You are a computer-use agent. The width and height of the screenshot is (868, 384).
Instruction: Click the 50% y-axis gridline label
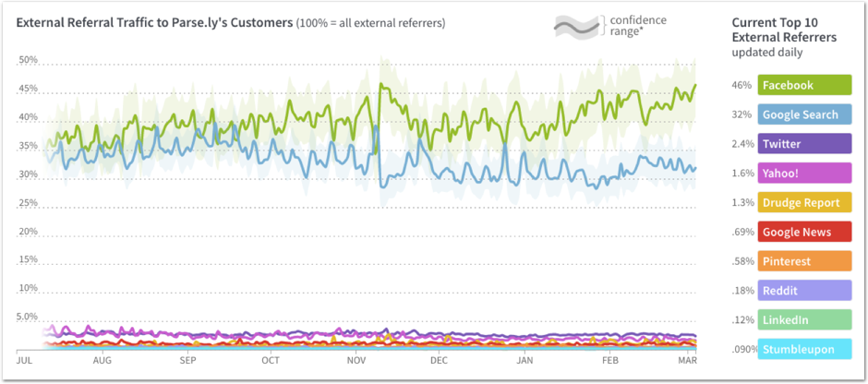click(28, 61)
